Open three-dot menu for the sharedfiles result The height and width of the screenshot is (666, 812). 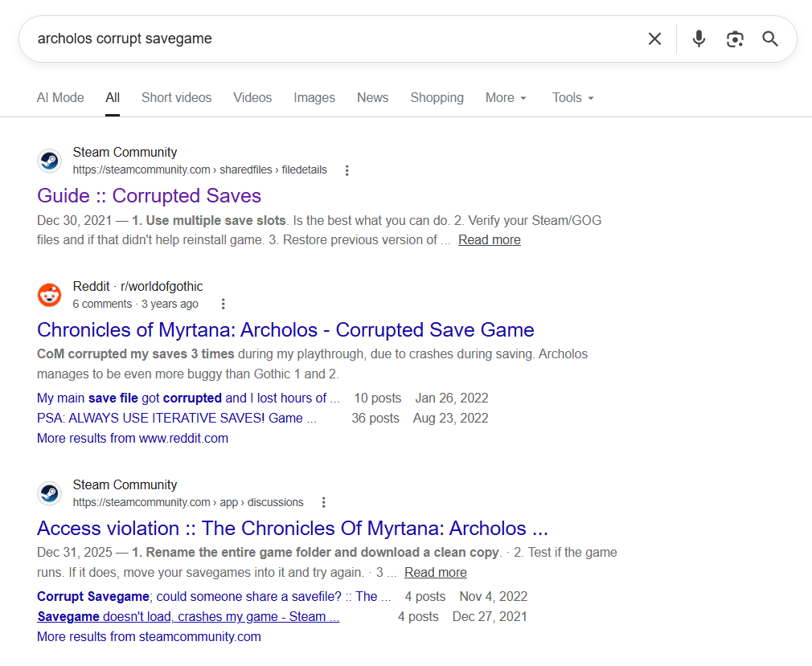347,170
